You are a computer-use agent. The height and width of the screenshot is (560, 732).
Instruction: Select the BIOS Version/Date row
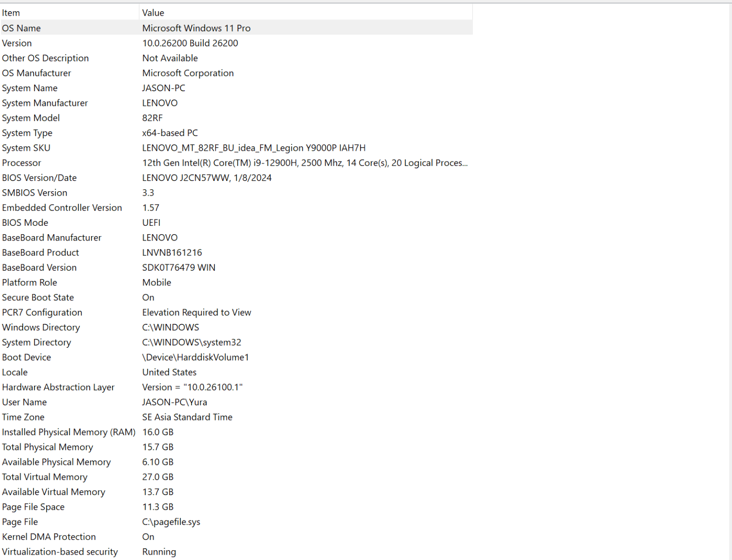(x=40, y=178)
